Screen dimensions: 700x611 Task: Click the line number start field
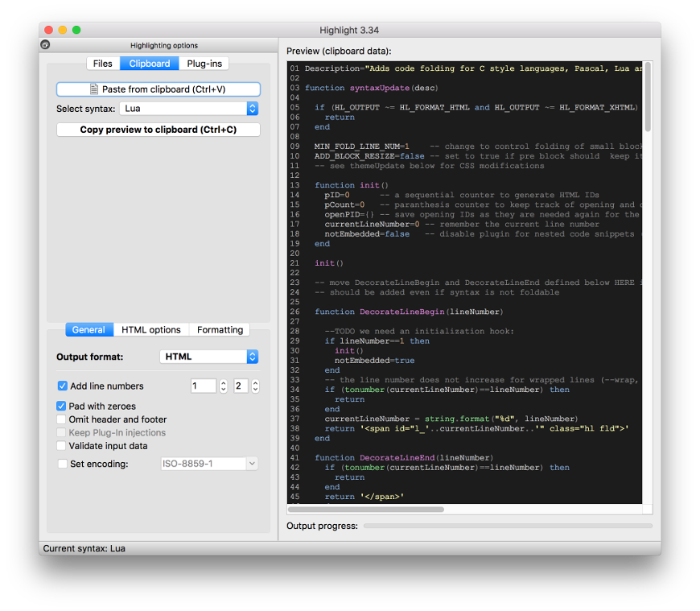pos(204,386)
